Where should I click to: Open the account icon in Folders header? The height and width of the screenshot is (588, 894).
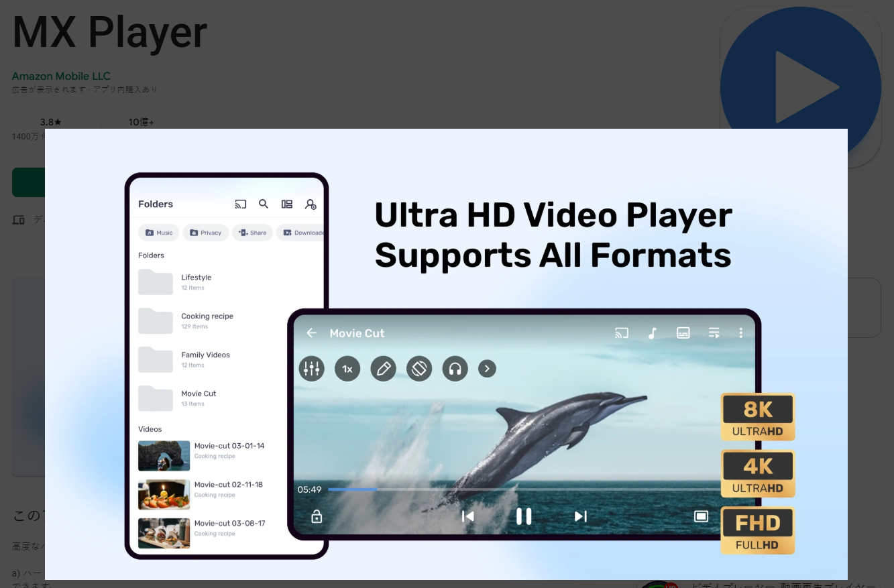coord(311,204)
